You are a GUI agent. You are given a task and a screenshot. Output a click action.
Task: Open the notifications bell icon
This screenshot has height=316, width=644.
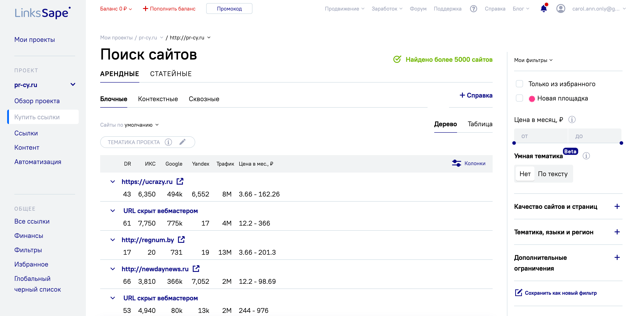[x=544, y=9]
